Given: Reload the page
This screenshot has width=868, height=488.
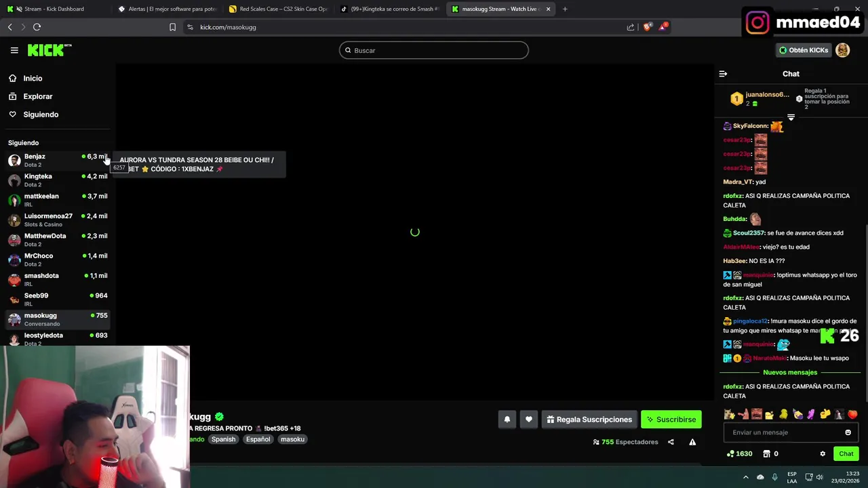Looking at the screenshot, I should coord(37,27).
